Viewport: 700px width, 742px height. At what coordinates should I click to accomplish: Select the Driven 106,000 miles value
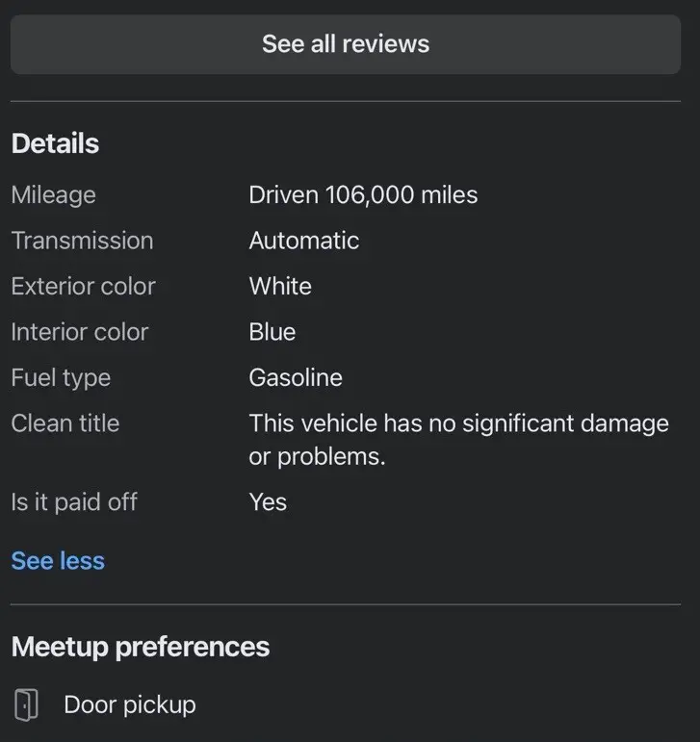click(x=363, y=195)
